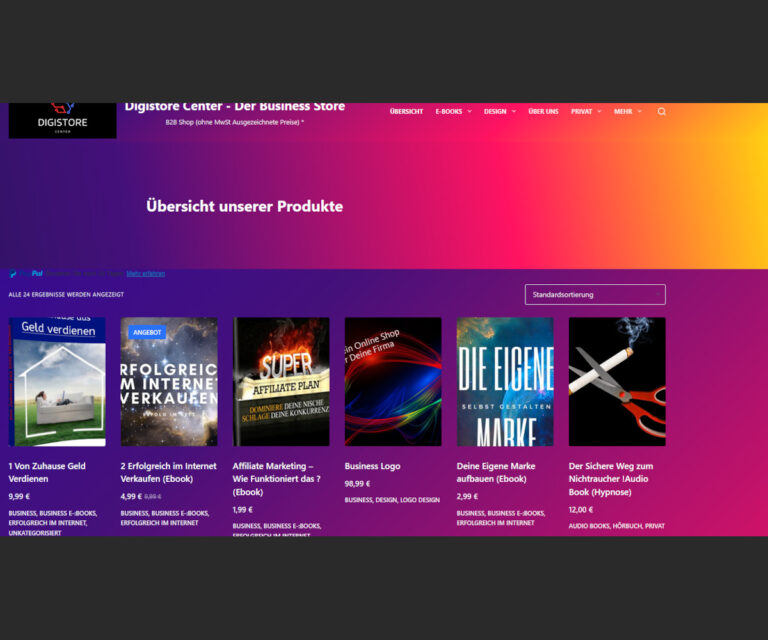Click the Übersicht unserer Produkte heading

[x=244, y=206]
